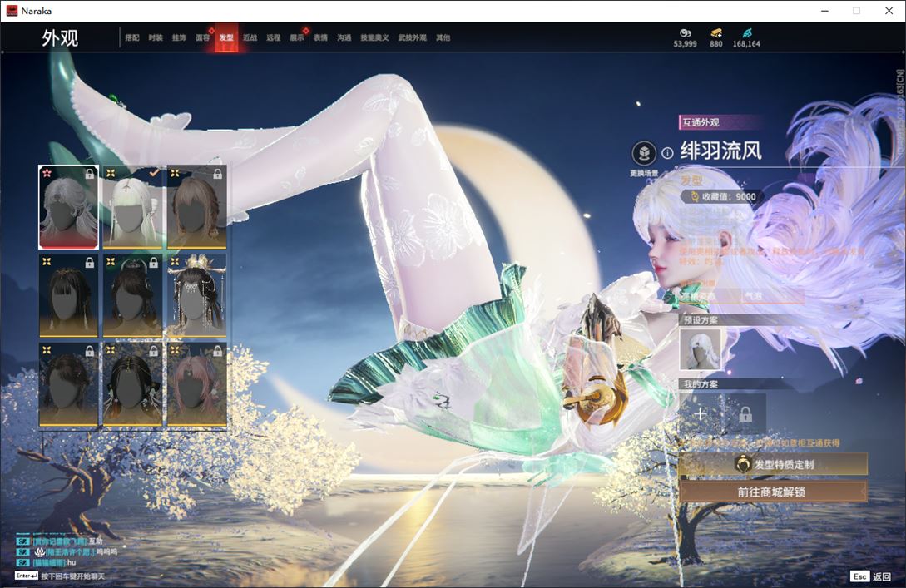
Task: Select the locked pink hairstyle thumbnail
Action: [196, 385]
